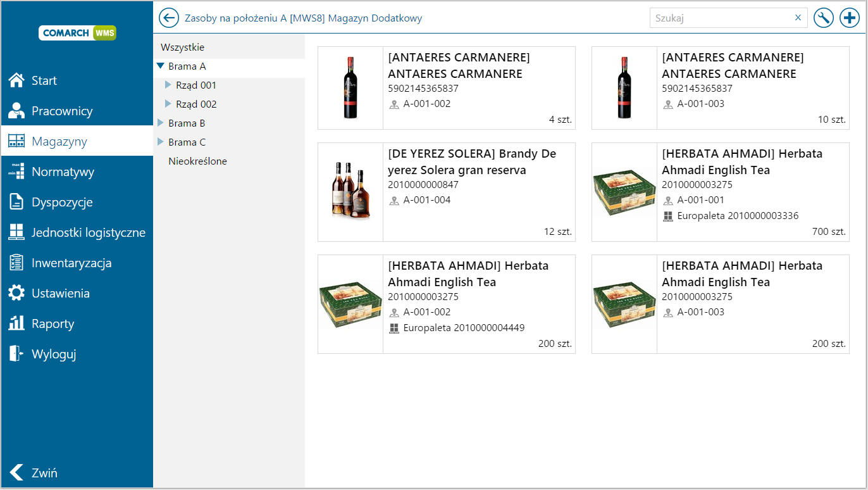The image size is (868, 490).
Task: Expand the Rząd 001 tree arrow
Action: click(168, 85)
